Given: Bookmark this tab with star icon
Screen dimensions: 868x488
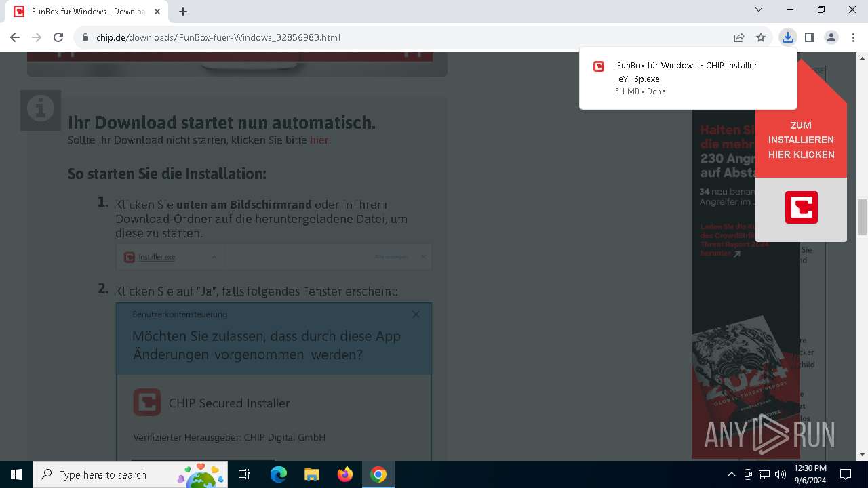Looking at the screenshot, I should pos(761,37).
